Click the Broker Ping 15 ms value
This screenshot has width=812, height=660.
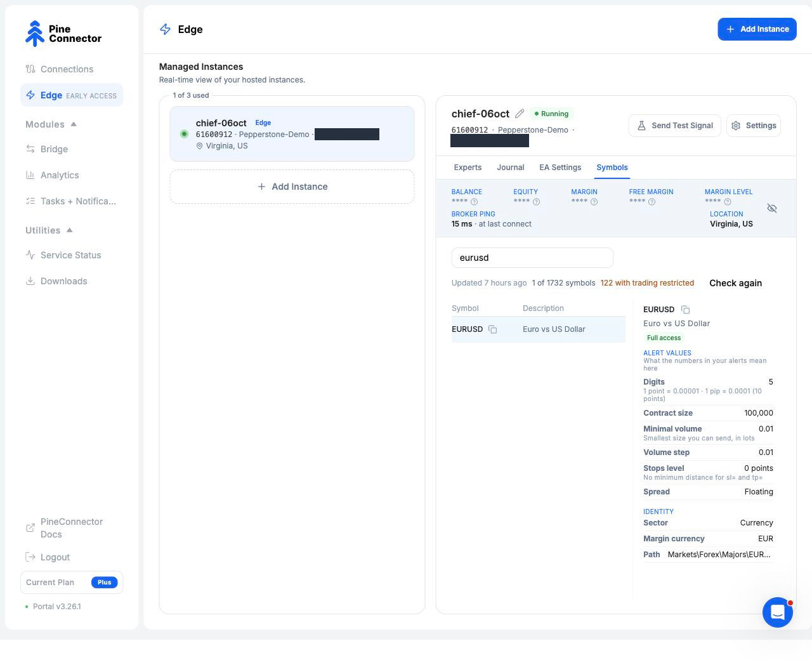[462, 224]
